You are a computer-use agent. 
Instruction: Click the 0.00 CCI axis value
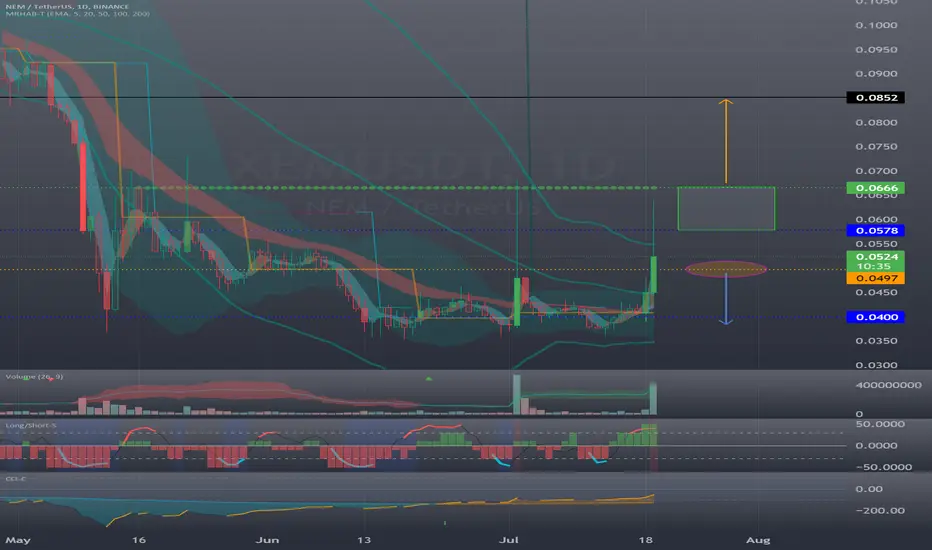868,489
